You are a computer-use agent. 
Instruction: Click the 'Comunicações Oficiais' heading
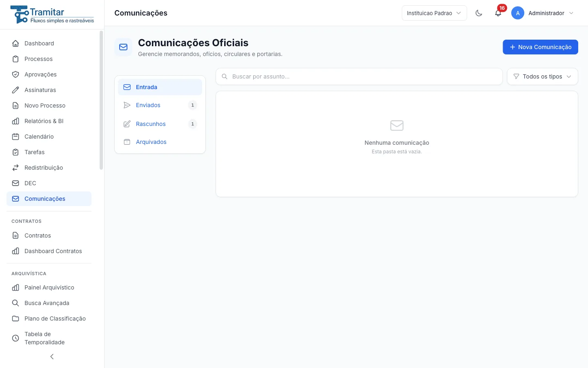point(193,43)
